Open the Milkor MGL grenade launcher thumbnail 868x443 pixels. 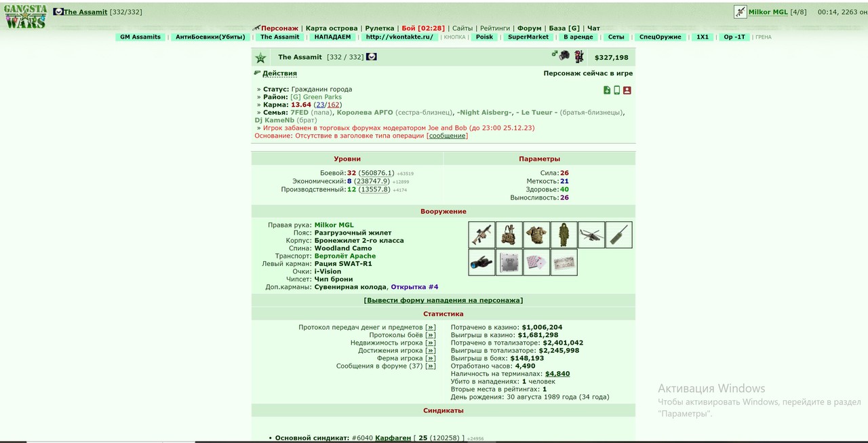[x=482, y=235]
